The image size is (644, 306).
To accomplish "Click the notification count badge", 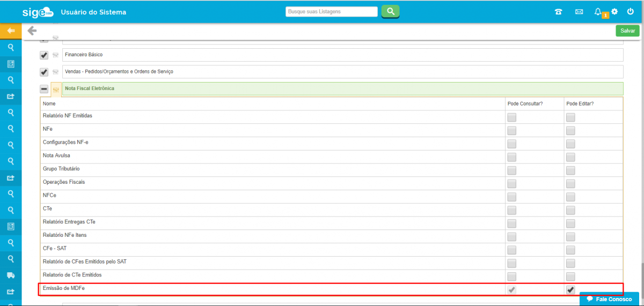I will (605, 16).
